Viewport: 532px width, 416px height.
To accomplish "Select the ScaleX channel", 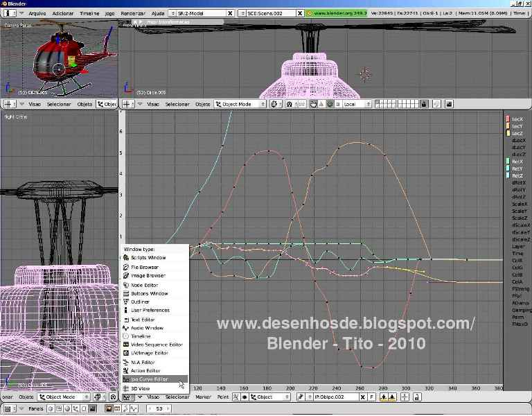I will point(520,204).
